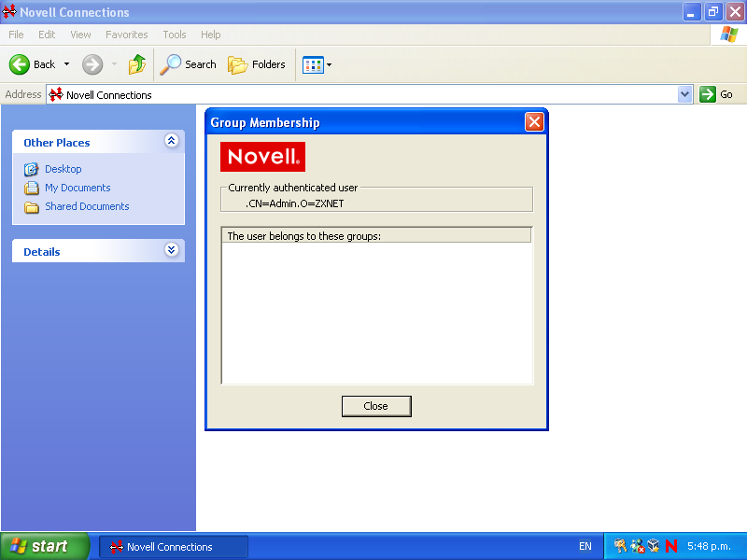Open the Help menu
747x560 pixels.
pos(211,35)
